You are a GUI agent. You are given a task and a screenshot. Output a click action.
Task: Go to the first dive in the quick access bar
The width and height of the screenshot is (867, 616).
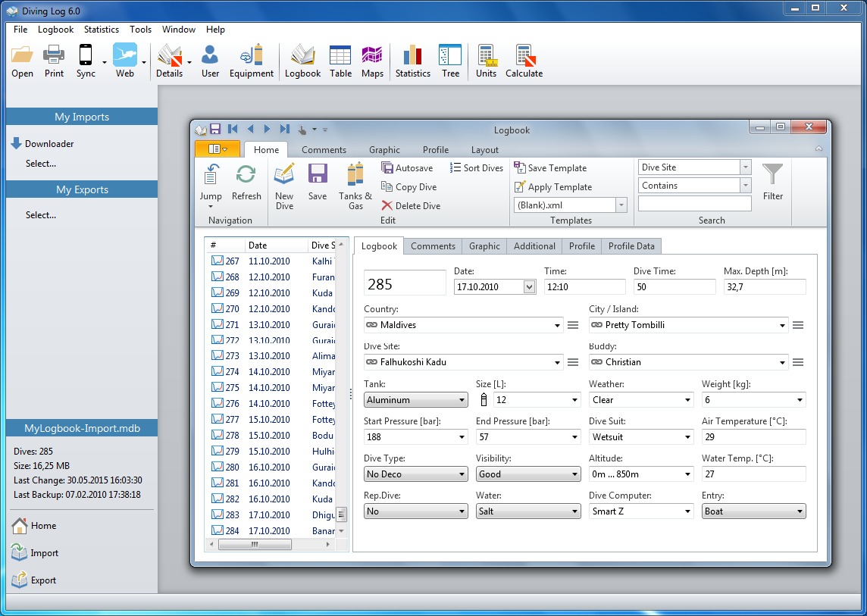[x=233, y=129]
